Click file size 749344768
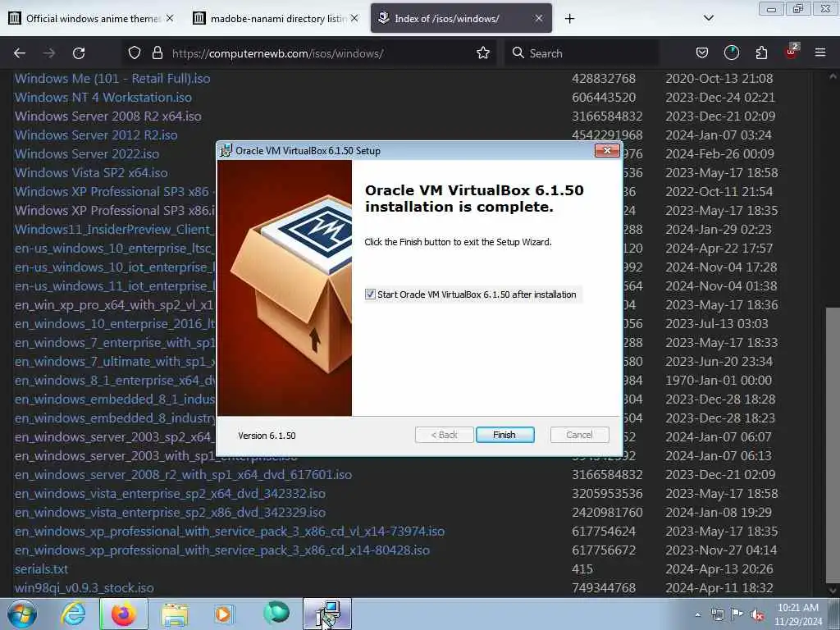840x630 pixels. point(603,587)
